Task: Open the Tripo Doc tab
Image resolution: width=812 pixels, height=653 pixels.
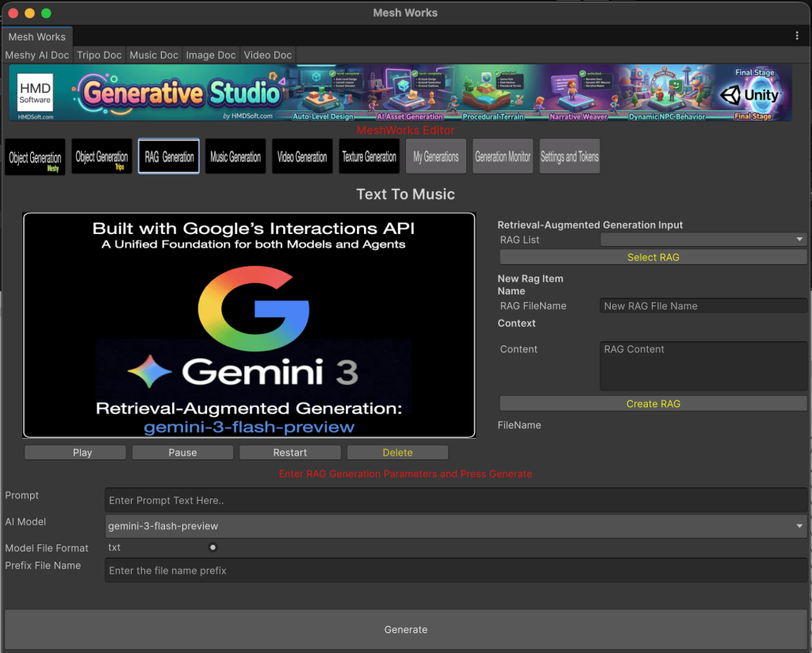Action: click(x=99, y=55)
